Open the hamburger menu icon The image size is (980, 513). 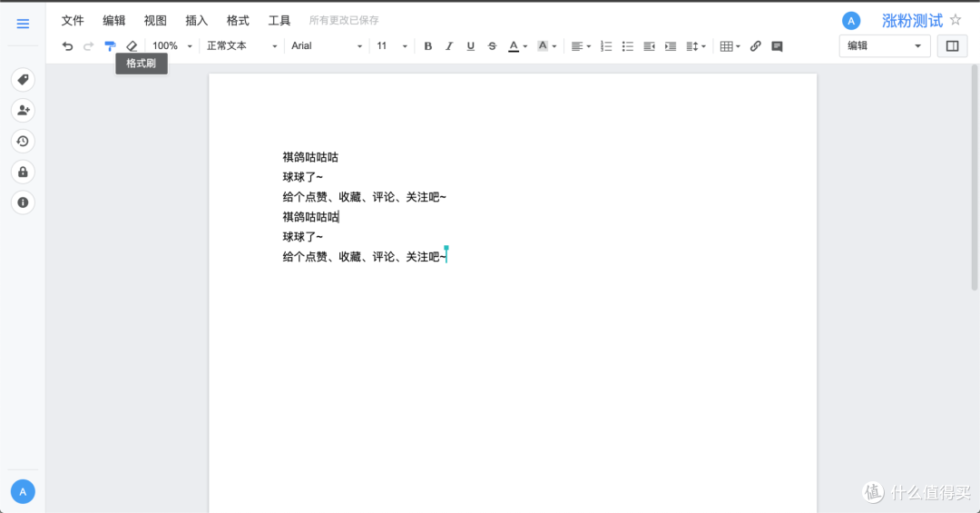23,24
